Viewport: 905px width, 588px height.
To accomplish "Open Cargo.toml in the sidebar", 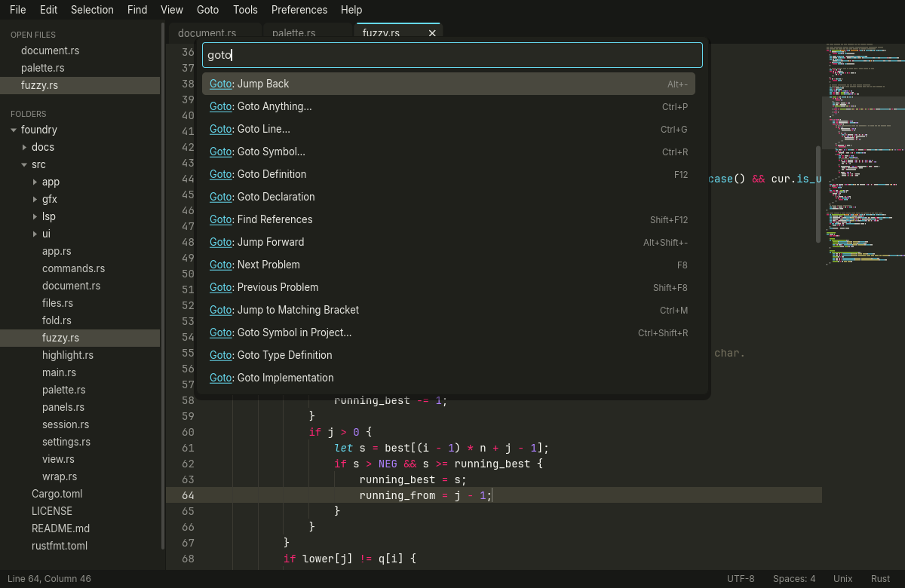I will pyautogui.click(x=80, y=494).
